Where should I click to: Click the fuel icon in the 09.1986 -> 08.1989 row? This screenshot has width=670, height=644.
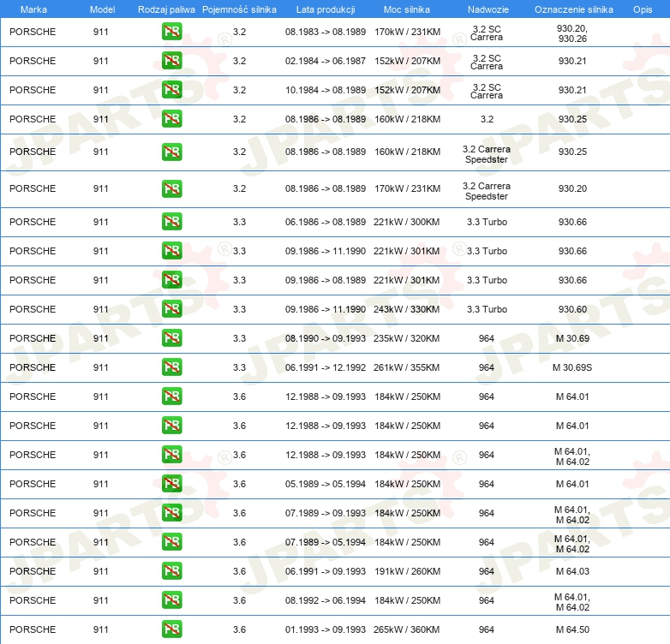pyautogui.click(x=171, y=280)
